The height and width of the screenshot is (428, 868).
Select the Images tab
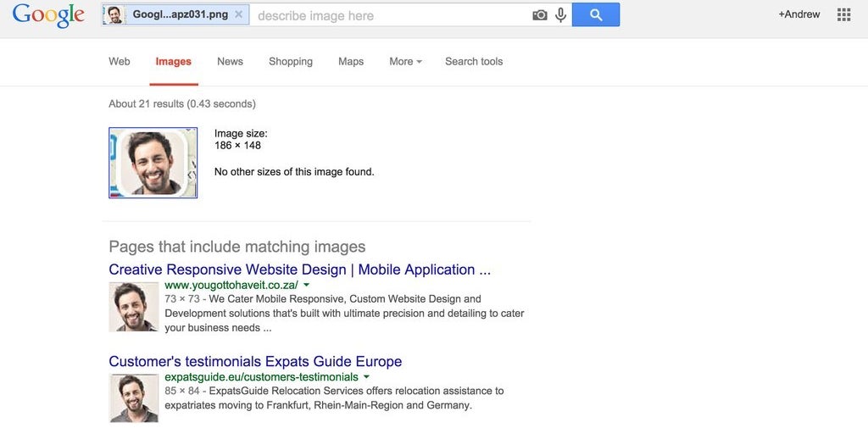click(173, 62)
